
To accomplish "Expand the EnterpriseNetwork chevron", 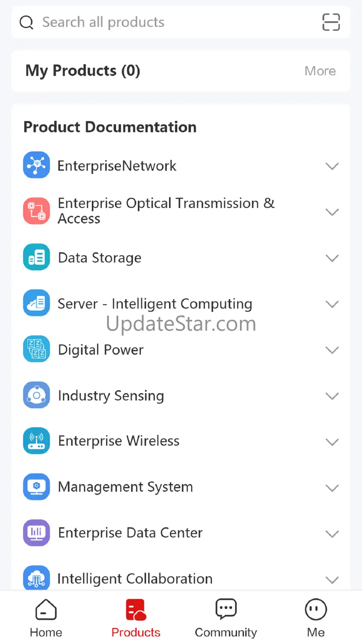I will point(332,166).
